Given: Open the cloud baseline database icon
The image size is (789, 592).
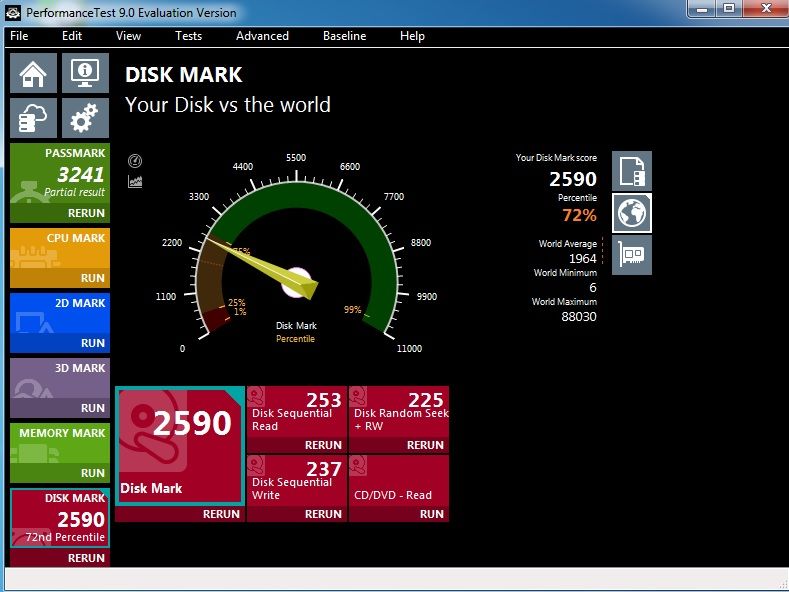Looking at the screenshot, I should pos(34,118).
